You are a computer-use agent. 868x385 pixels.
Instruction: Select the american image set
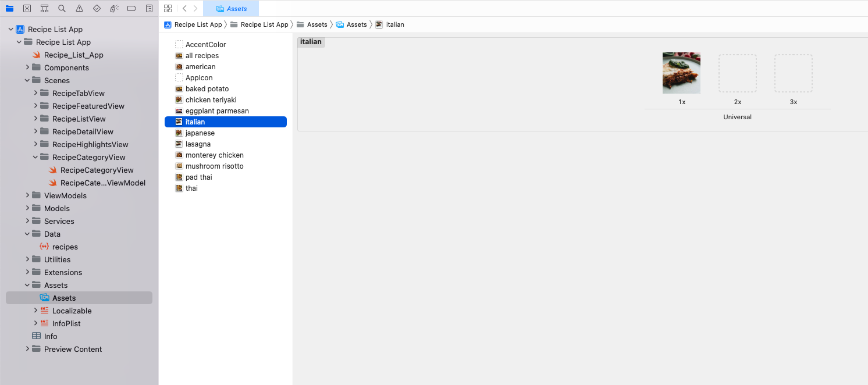point(200,67)
